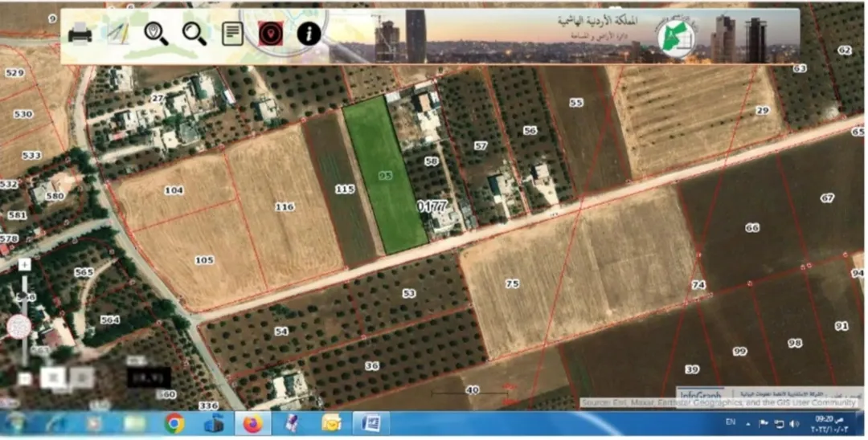Click the printer icon in the map toolbar

80,34
